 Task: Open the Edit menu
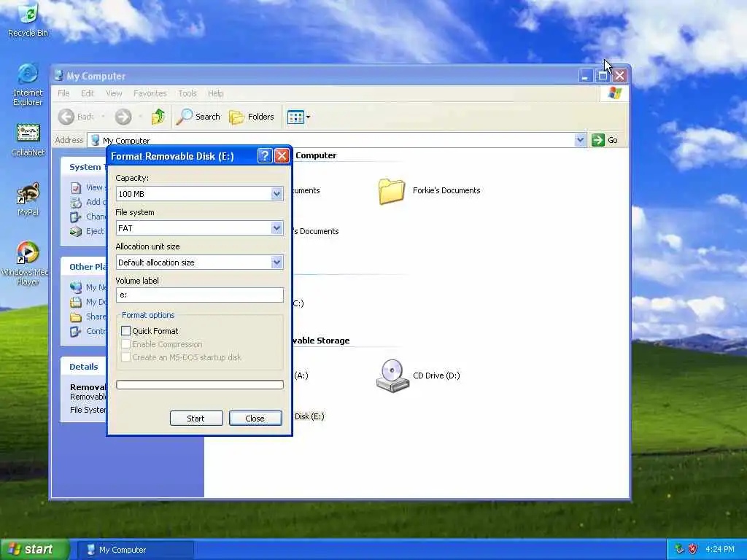(88, 93)
